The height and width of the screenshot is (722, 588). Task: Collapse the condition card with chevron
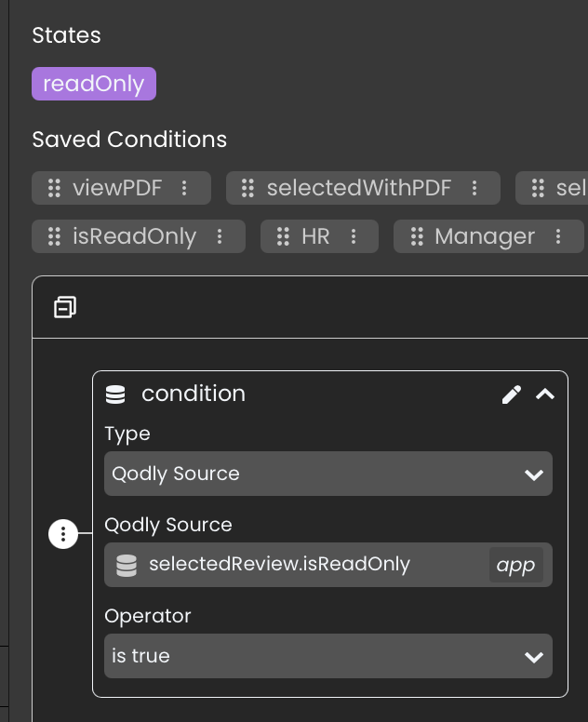pyautogui.click(x=545, y=394)
